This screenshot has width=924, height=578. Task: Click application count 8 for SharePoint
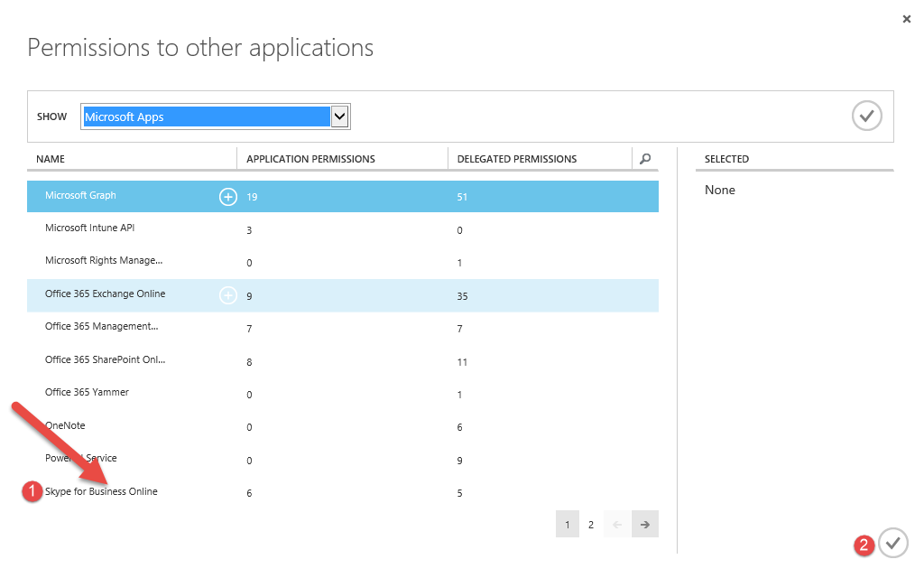[249, 362]
